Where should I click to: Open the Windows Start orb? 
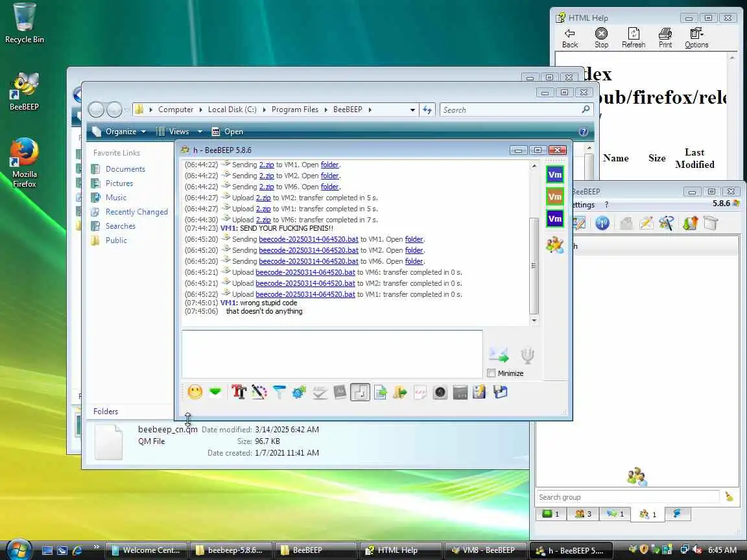point(19,550)
